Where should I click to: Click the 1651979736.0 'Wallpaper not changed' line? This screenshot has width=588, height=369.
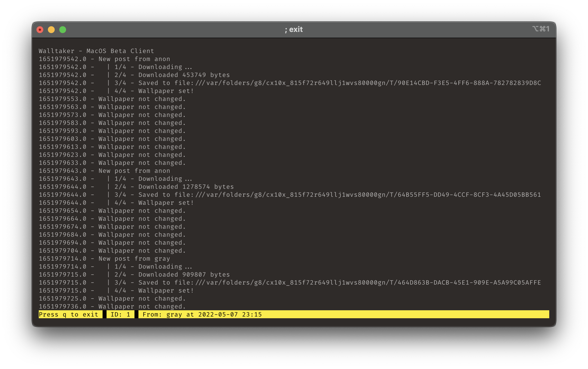pyautogui.click(x=142, y=307)
